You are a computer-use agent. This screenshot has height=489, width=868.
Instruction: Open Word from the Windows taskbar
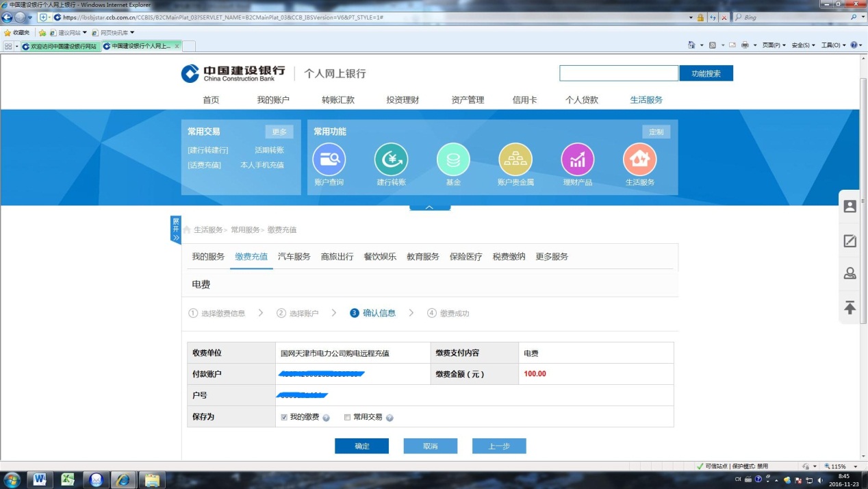(x=40, y=479)
